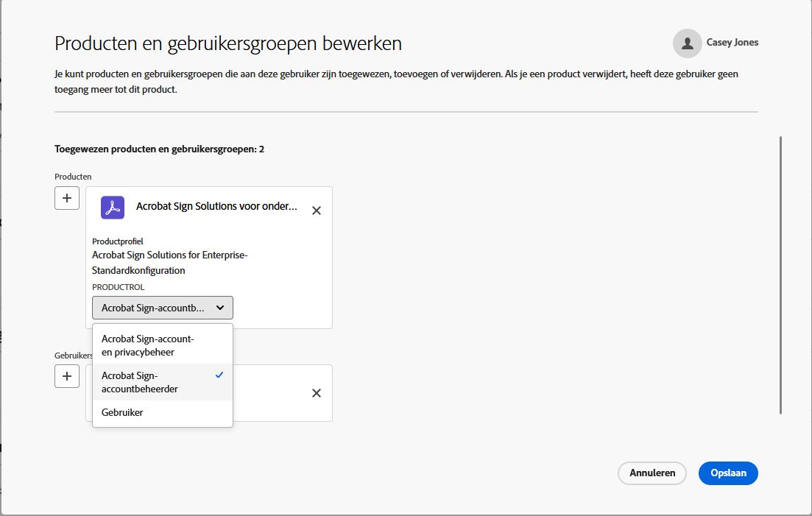
Task: Select 'Acrobat Sign-account- en privacybeheer' option
Action: pos(147,344)
